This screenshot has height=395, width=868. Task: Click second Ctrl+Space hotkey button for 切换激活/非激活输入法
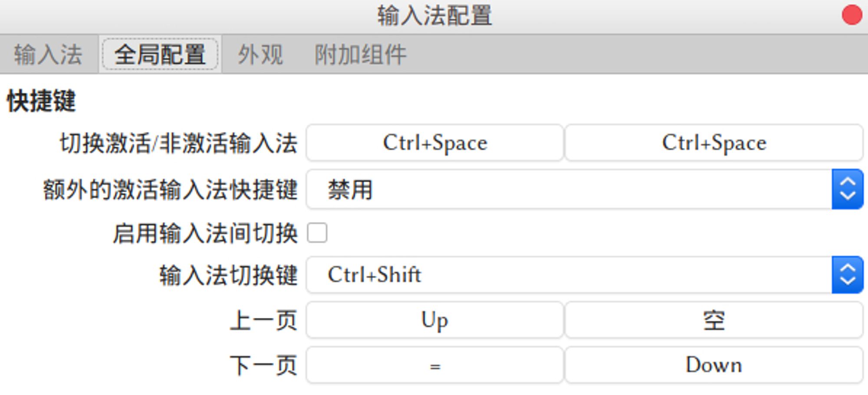(714, 143)
